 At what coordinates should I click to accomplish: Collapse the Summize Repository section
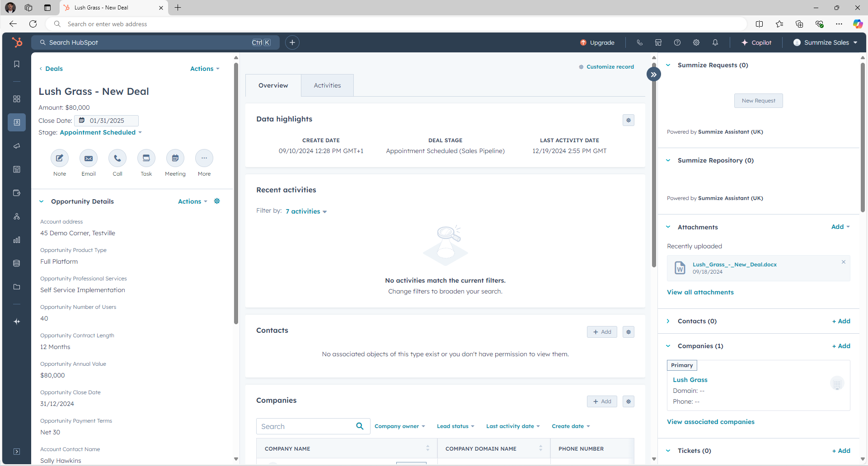(x=668, y=160)
